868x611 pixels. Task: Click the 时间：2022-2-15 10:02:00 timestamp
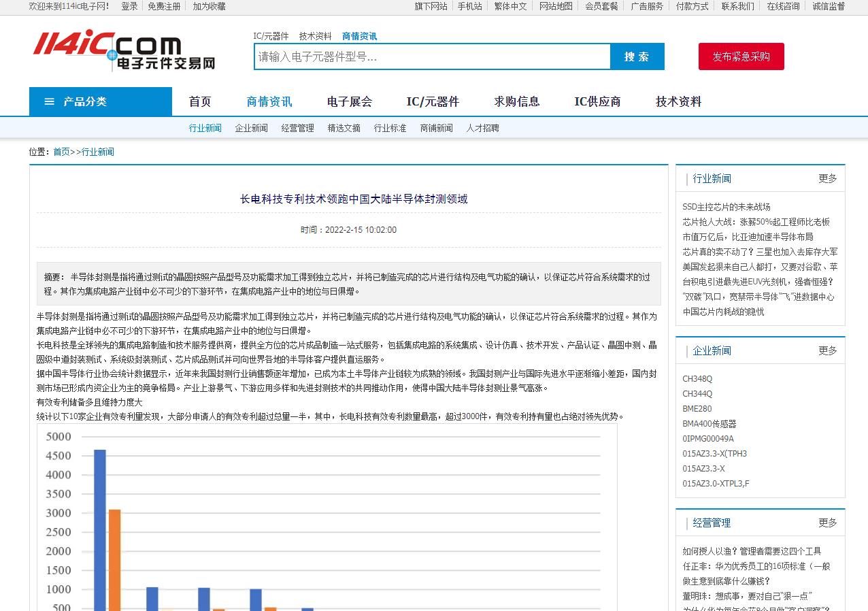pyautogui.click(x=348, y=230)
